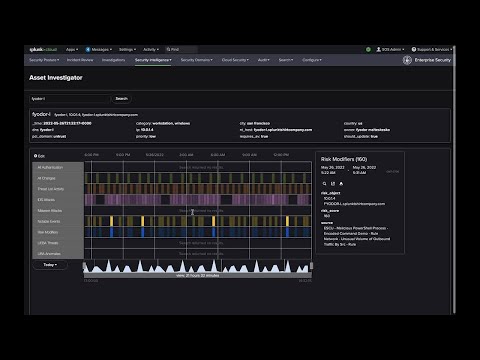Open the Settings dropdown menu

[x=127, y=49]
